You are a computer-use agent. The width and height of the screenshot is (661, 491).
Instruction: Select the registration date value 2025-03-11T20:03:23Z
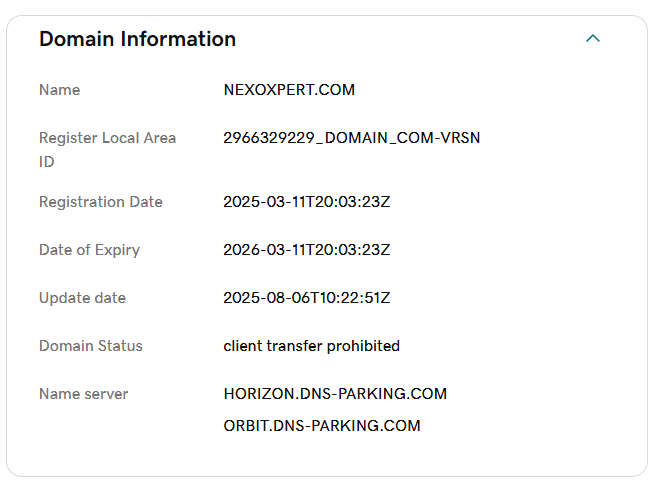(306, 202)
